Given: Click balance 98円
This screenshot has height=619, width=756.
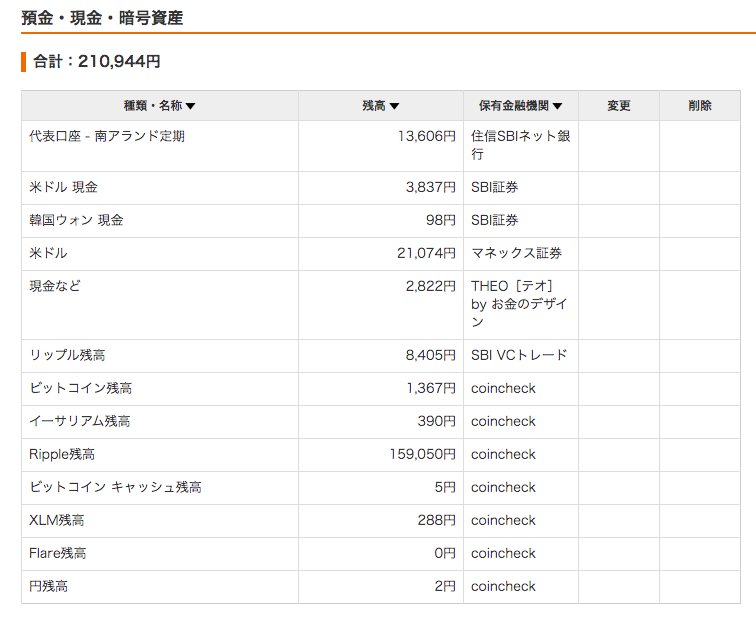Looking at the screenshot, I should tap(441, 220).
